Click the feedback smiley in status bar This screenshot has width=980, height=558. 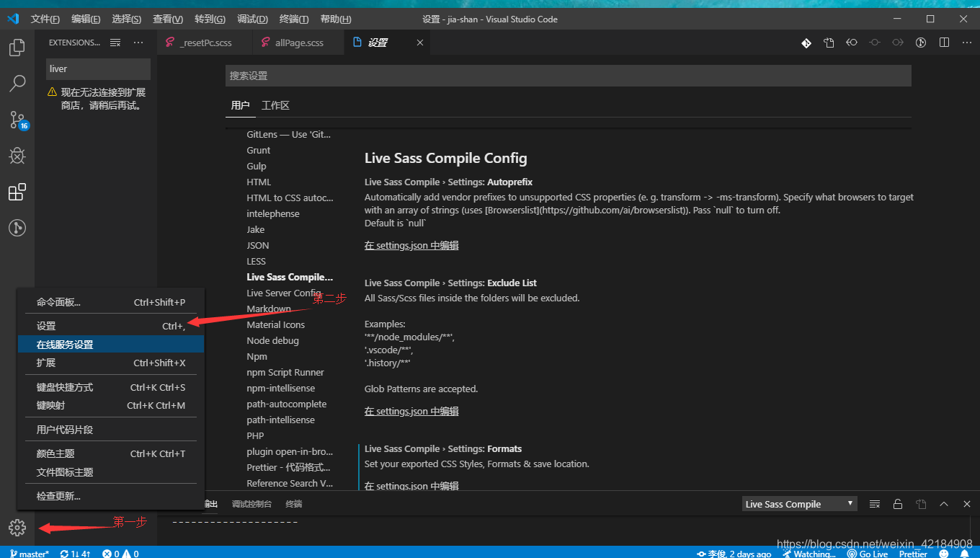pyautogui.click(x=945, y=554)
